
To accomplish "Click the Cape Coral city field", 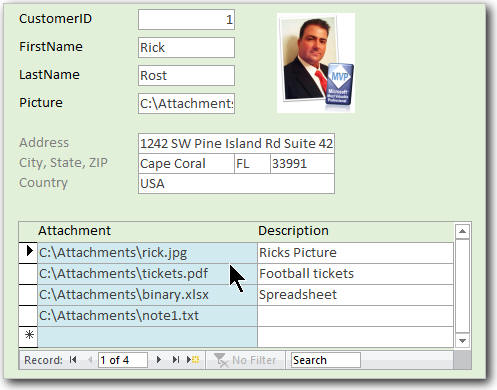I will pos(186,163).
